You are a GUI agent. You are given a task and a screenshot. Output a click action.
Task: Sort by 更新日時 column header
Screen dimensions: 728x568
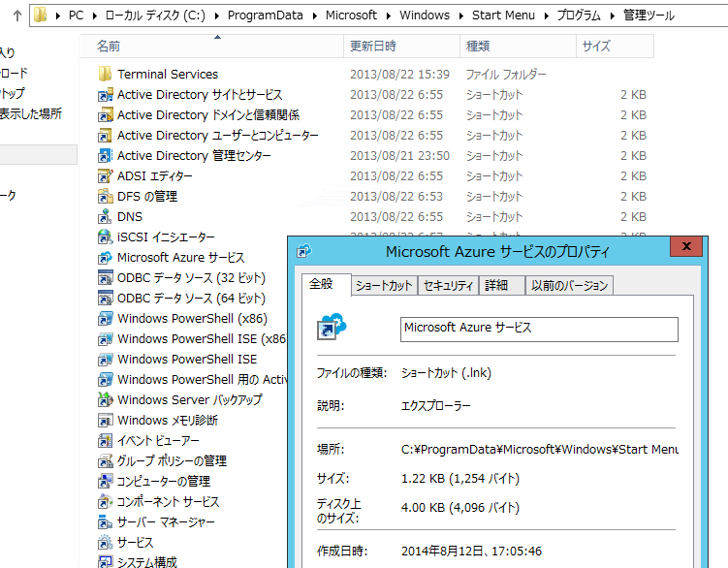(402, 46)
